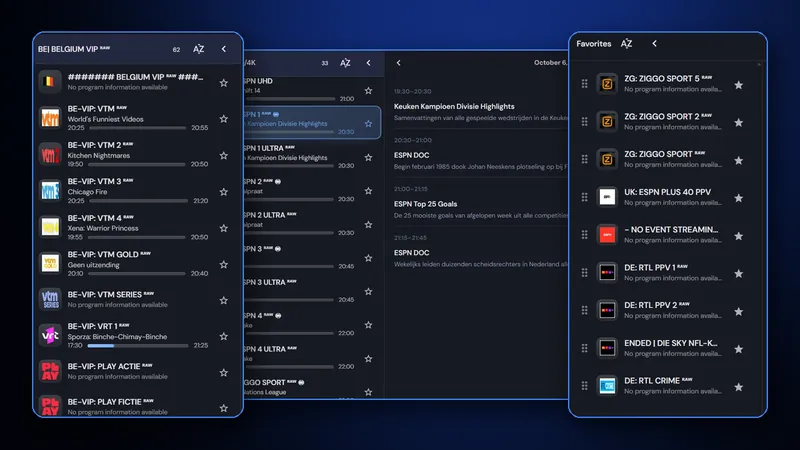Open the ZG: ZIGGO SPORT favorite channel
800x450 pixels.
tap(665, 159)
